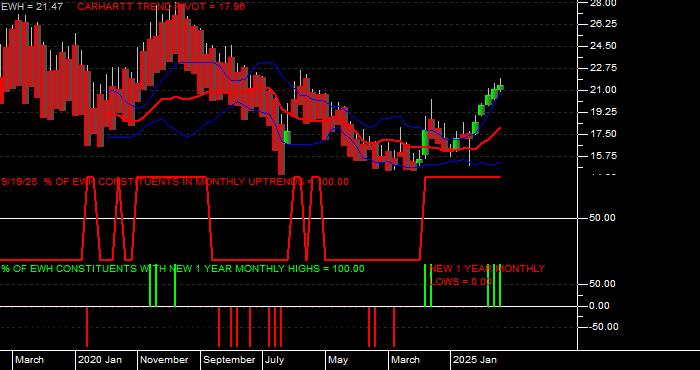
Task: Click the 22.75 price axis value
Action: point(604,68)
